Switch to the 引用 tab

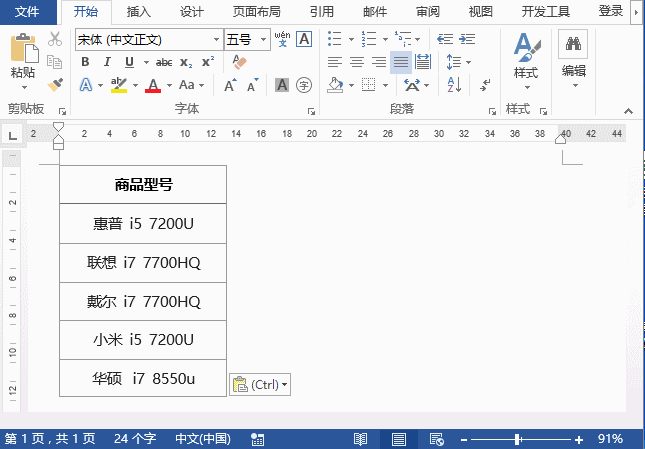click(x=322, y=12)
